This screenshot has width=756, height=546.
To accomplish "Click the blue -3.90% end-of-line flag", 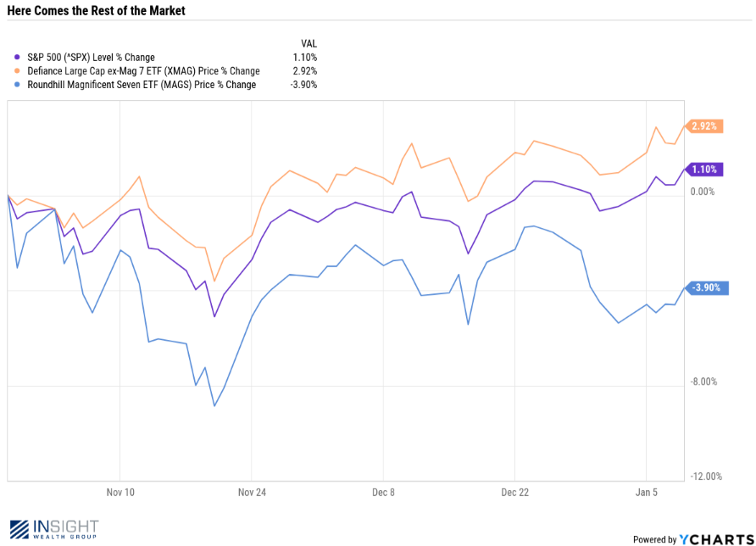I will (x=705, y=287).
